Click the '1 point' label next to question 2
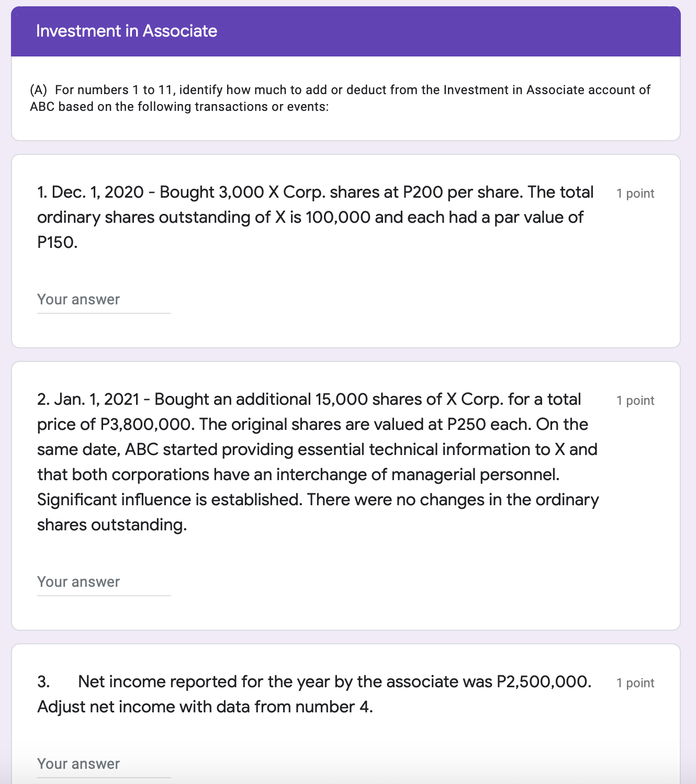 pyautogui.click(x=635, y=400)
